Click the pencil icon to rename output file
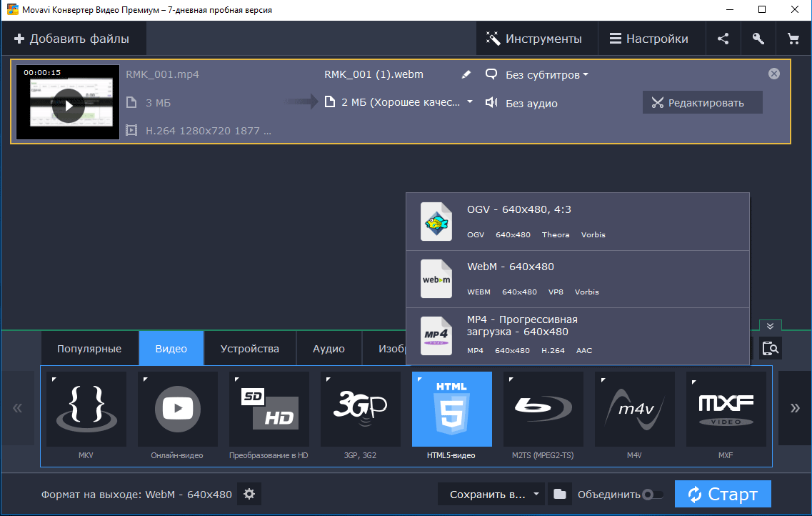This screenshot has width=812, height=516. click(x=466, y=74)
